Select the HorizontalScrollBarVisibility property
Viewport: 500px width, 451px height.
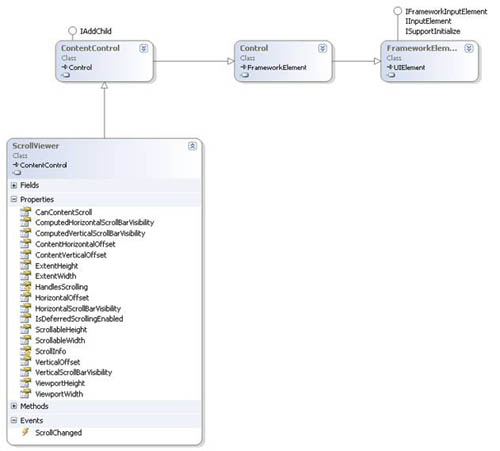pyautogui.click(x=78, y=308)
